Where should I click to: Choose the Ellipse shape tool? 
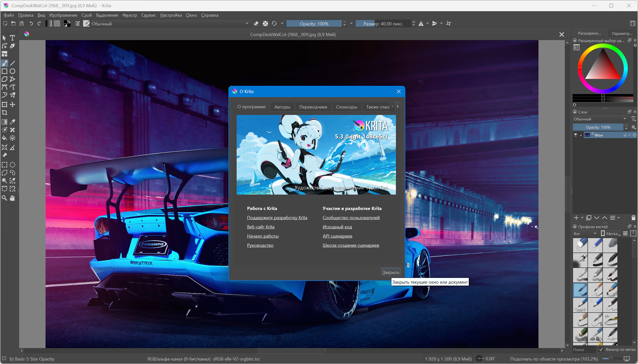pyautogui.click(x=12, y=71)
